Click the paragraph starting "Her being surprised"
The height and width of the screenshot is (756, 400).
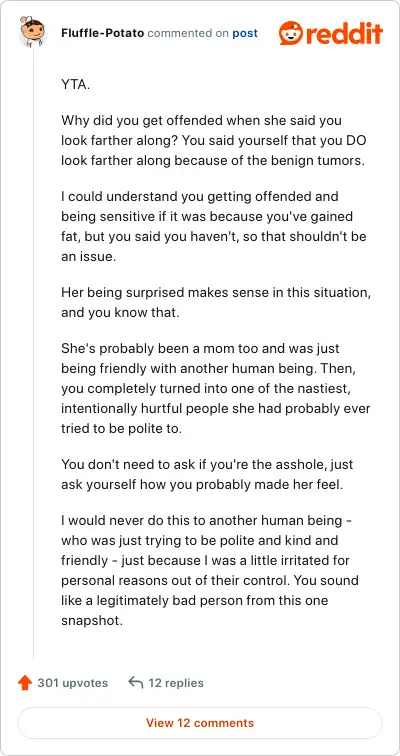(216, 302)
